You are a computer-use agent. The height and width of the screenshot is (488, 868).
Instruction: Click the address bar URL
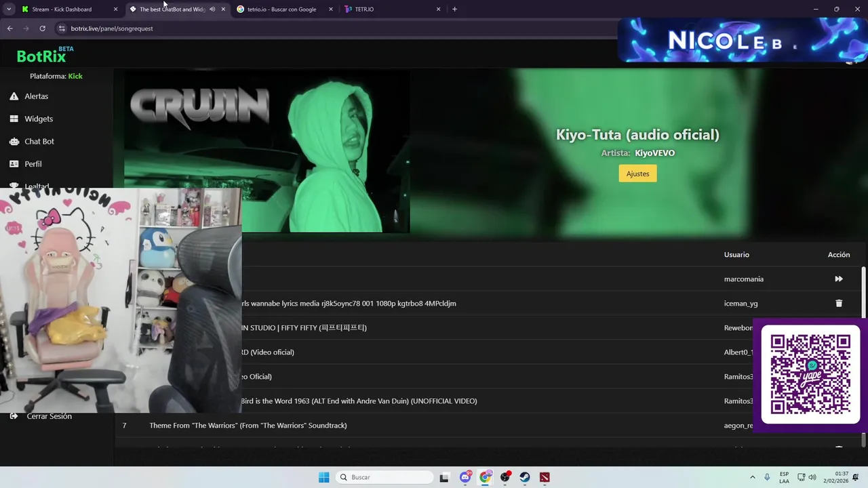[x=112, y=28]
